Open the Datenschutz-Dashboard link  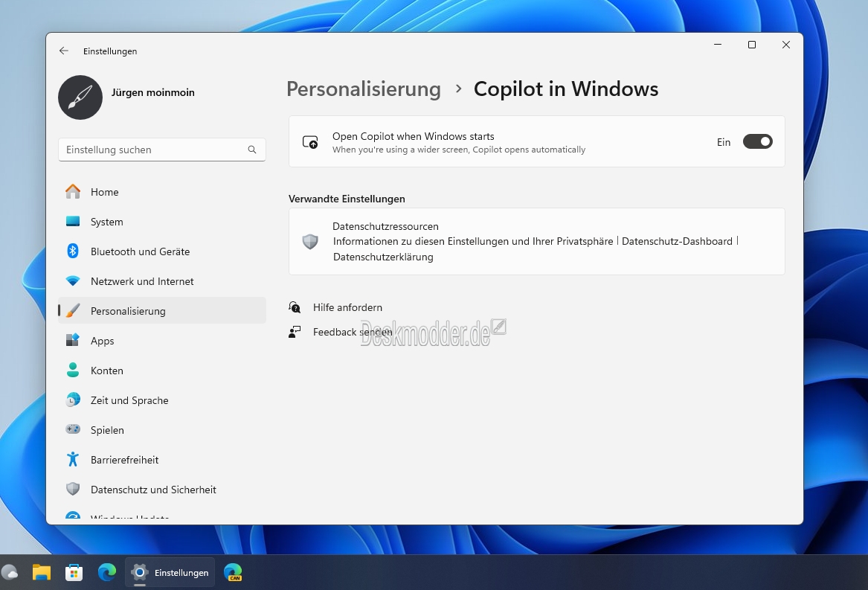677,242
